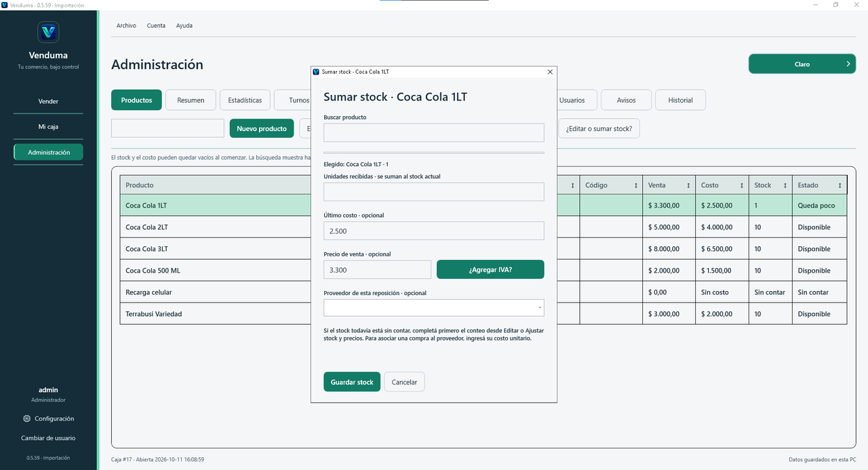Go to Vender in the sidebar
The image size is (868, 470).
click(48, 101)
